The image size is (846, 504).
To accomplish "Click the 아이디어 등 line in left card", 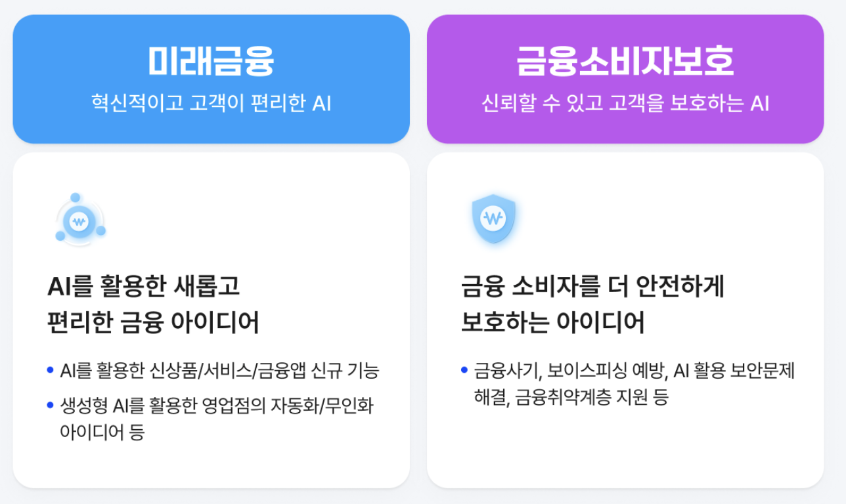I will coord(102,432).
